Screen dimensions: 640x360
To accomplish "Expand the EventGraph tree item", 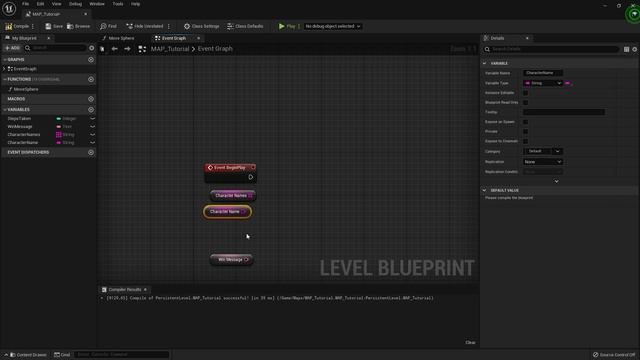I will (4, 69).
